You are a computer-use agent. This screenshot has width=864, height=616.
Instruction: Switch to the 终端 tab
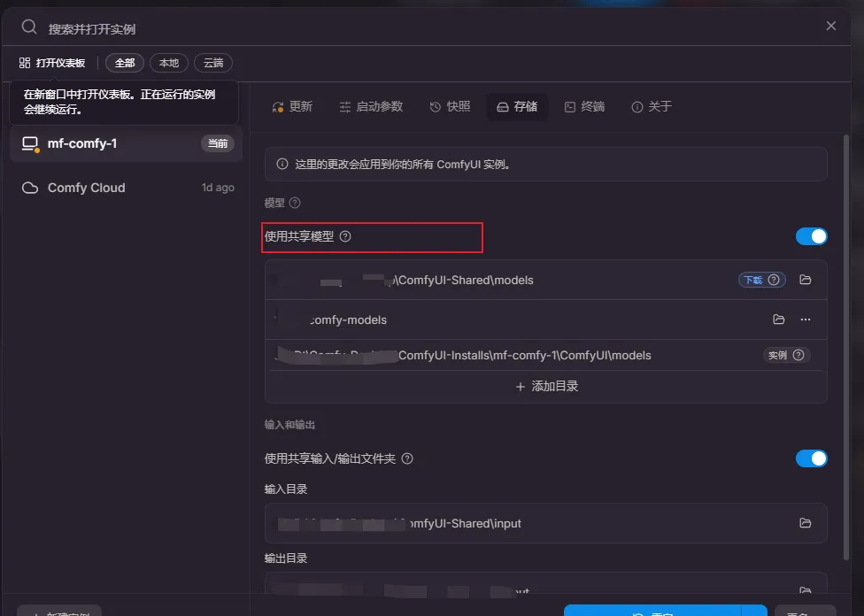(584, 106)
